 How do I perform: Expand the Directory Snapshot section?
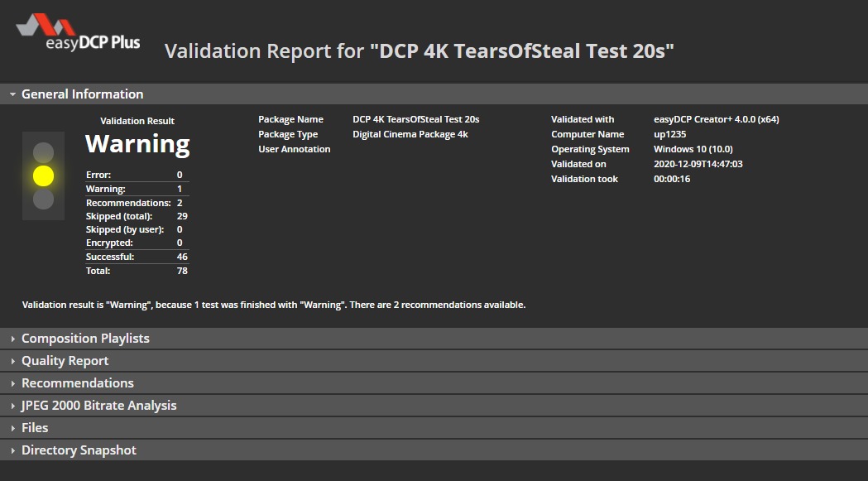[79, 450]
